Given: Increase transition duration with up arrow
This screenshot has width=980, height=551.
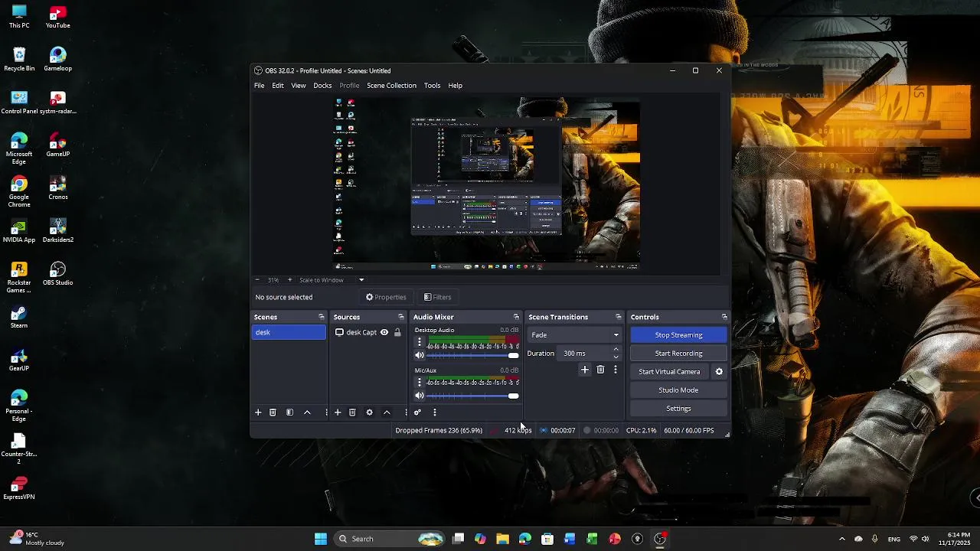Looking at the screenshot, I should pos(616,350).
